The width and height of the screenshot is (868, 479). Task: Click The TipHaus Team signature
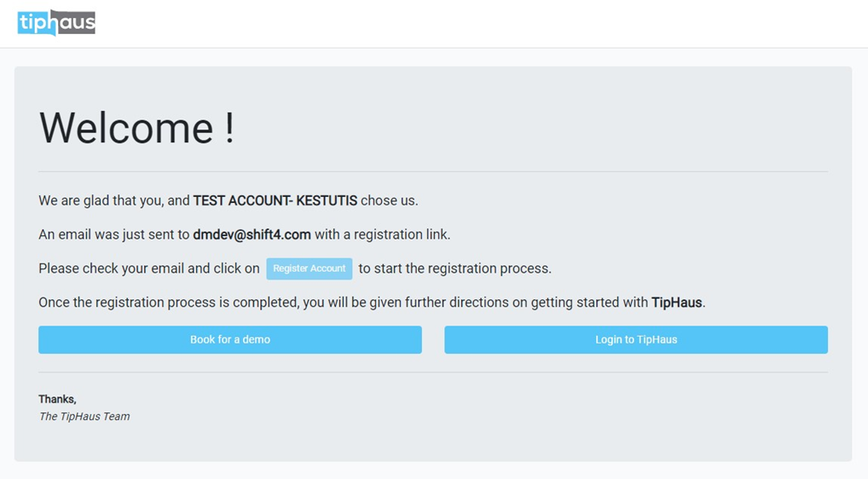[84, 417]
